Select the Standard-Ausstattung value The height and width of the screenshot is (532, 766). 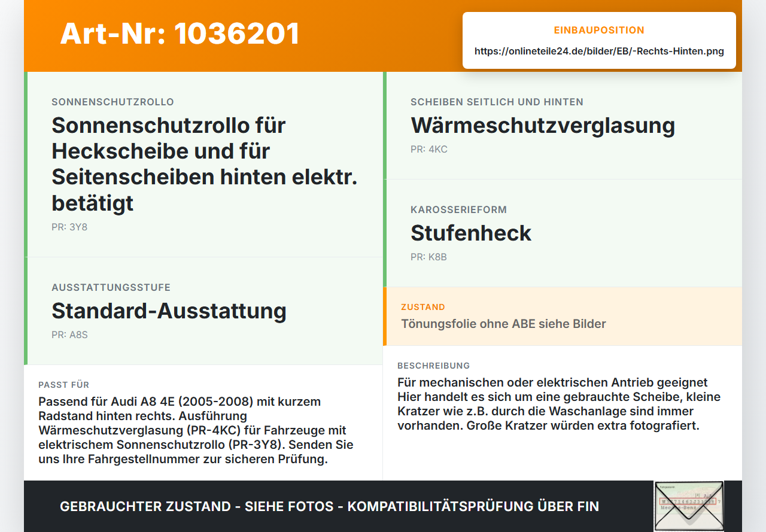click(x=169, y=311)
